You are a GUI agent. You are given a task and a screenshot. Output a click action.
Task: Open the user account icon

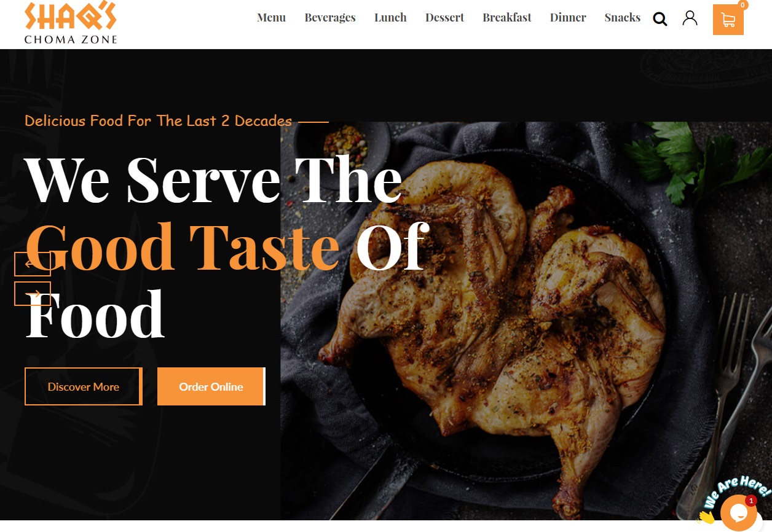(x=690, y=18)
